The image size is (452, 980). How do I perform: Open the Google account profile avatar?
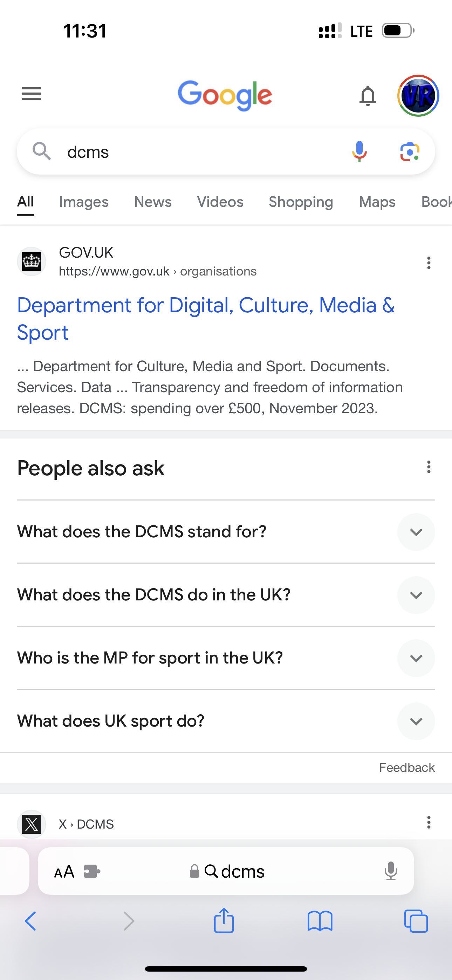[418, 96]
